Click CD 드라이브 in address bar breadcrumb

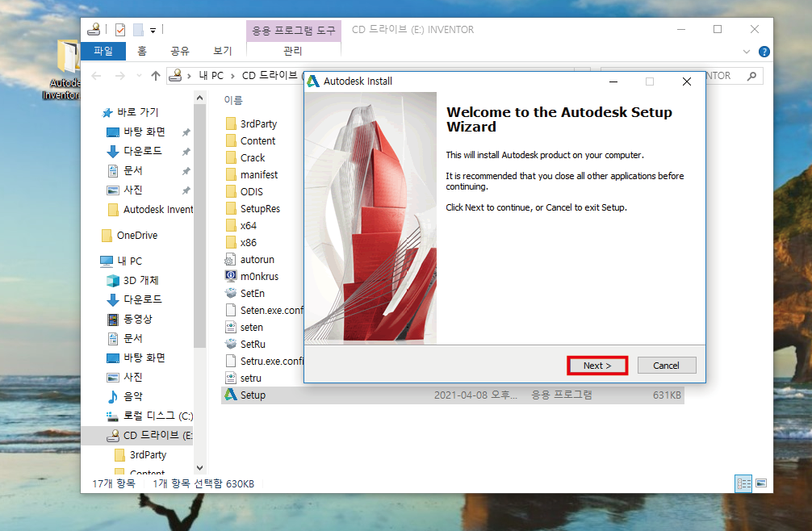click(270, 76)
